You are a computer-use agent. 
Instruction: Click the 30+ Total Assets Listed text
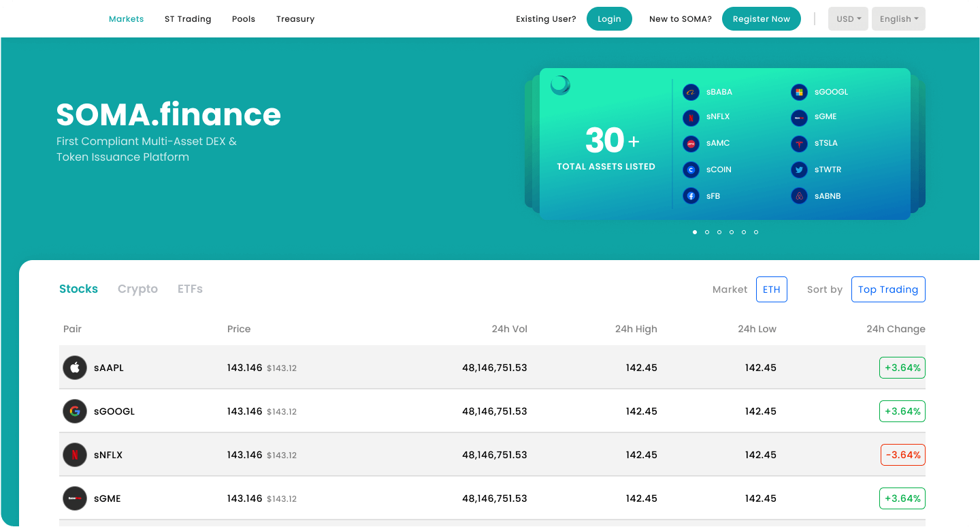pos(606,149)
